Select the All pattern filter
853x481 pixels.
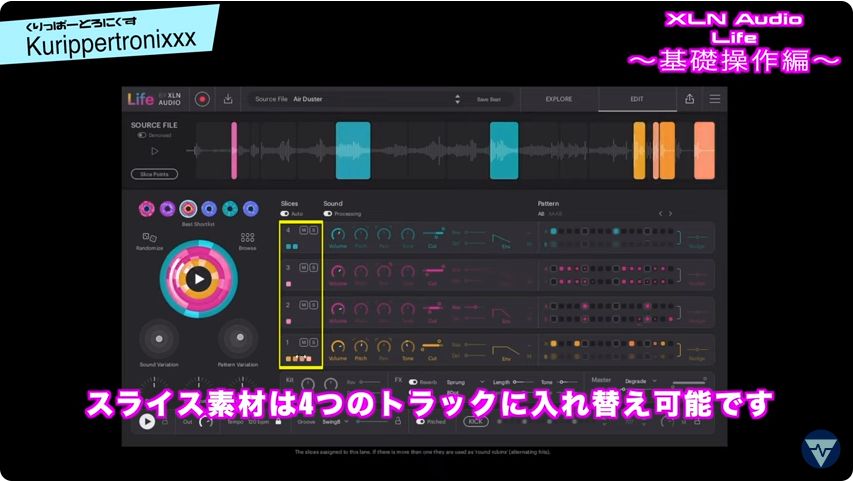click(x=541, y=214)
